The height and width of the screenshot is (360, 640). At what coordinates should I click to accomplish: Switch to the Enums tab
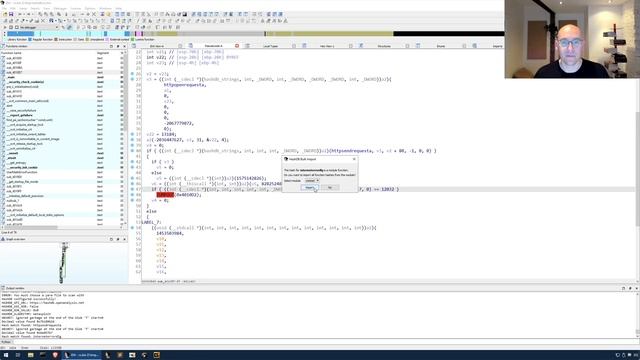(x=441, y=46)
